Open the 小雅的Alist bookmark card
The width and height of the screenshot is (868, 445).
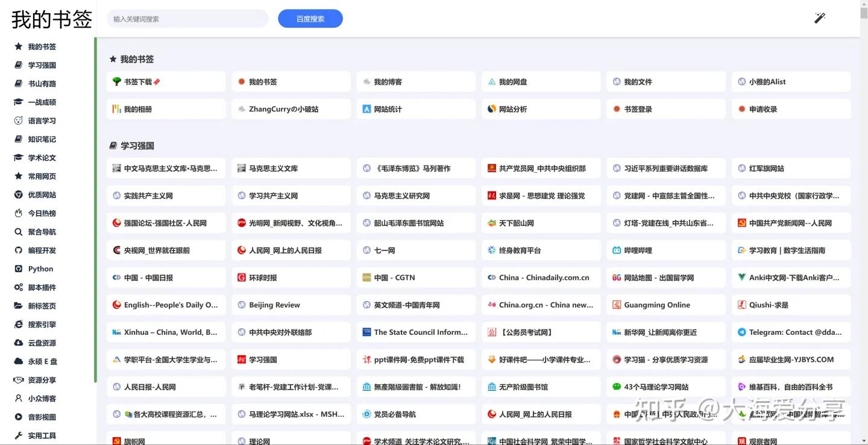pyautogui.click(x=791, y=82)
